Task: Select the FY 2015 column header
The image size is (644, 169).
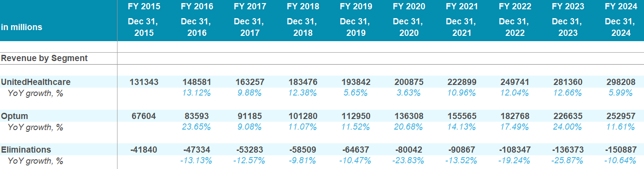Action: (x=144, y=7)
